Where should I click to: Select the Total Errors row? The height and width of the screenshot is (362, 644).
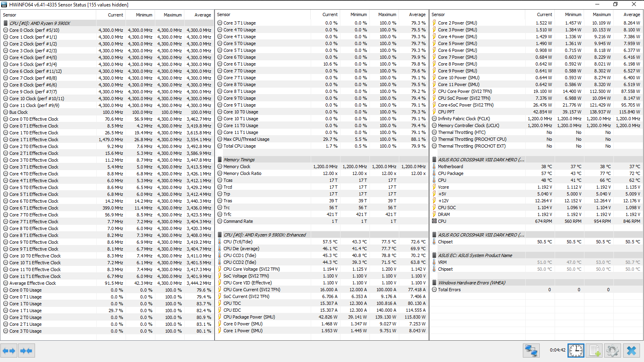click(536, 290)
